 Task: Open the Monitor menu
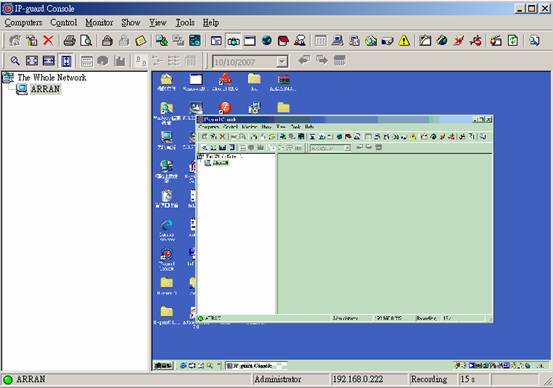point(99,23)
